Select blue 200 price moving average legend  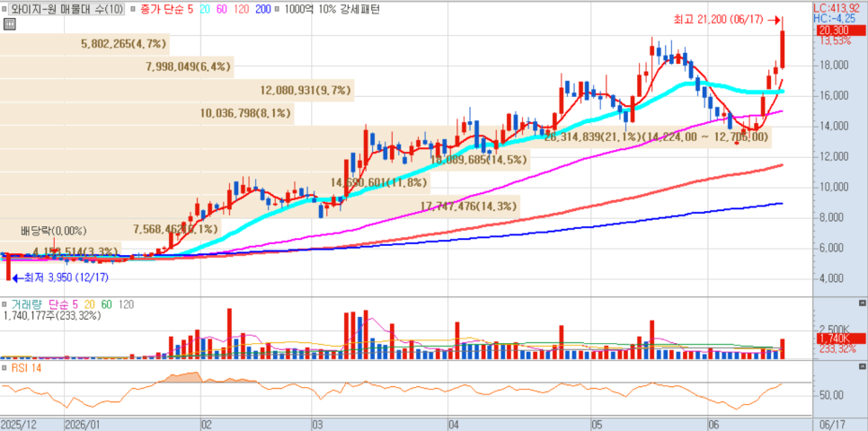[261, 9]
